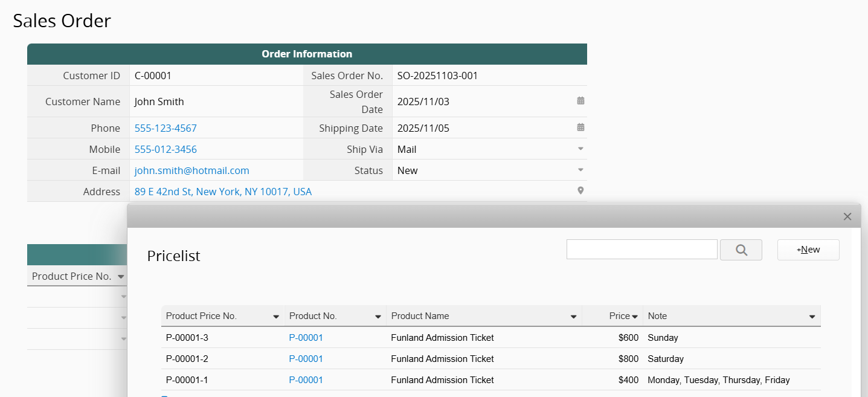Open P-00001 link in the Saturday row

[306, 359]
